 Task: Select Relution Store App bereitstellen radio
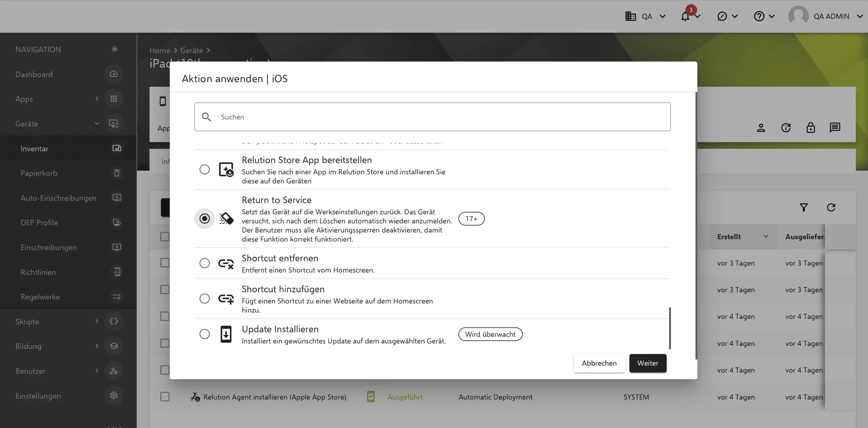(205, 169)
